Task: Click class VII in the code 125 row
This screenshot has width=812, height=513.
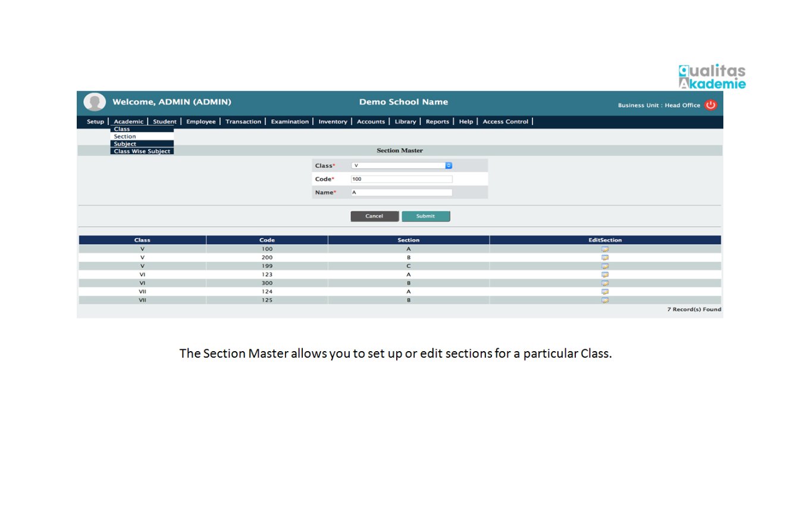Action: 142,301
